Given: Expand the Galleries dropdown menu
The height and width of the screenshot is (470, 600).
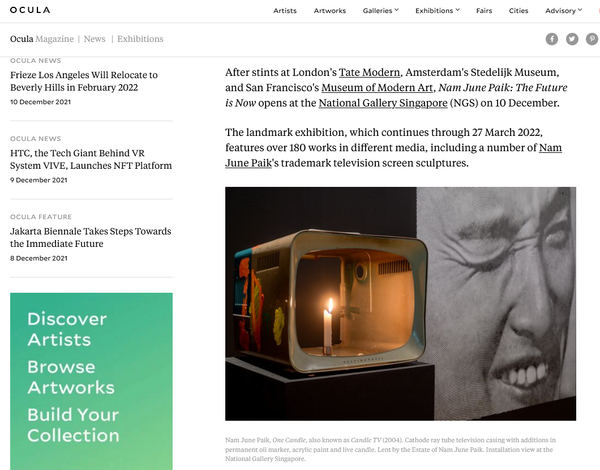Looking at the screenshot, I should pos(380,11).
